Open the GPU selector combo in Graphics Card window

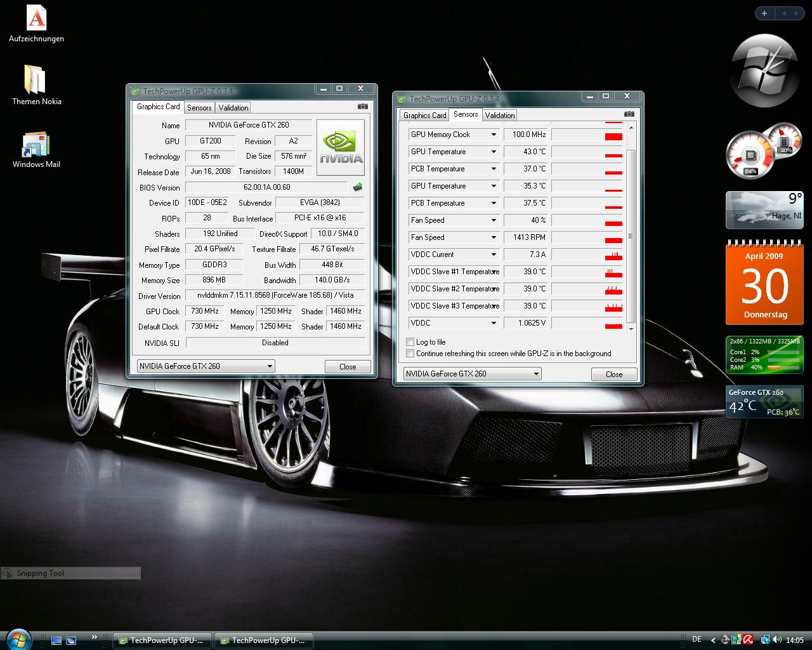coord(206,366)
